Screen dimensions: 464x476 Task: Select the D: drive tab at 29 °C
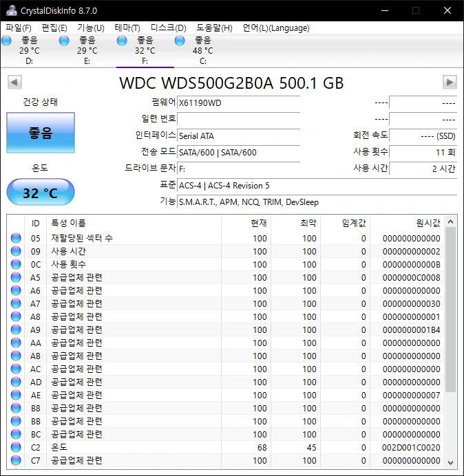click(x=29, y=50)
